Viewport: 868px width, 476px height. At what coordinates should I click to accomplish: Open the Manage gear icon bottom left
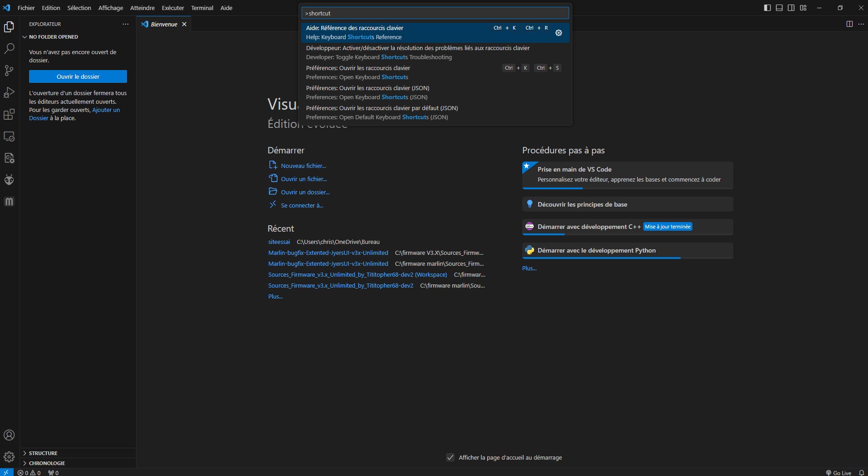coord(9,456)
